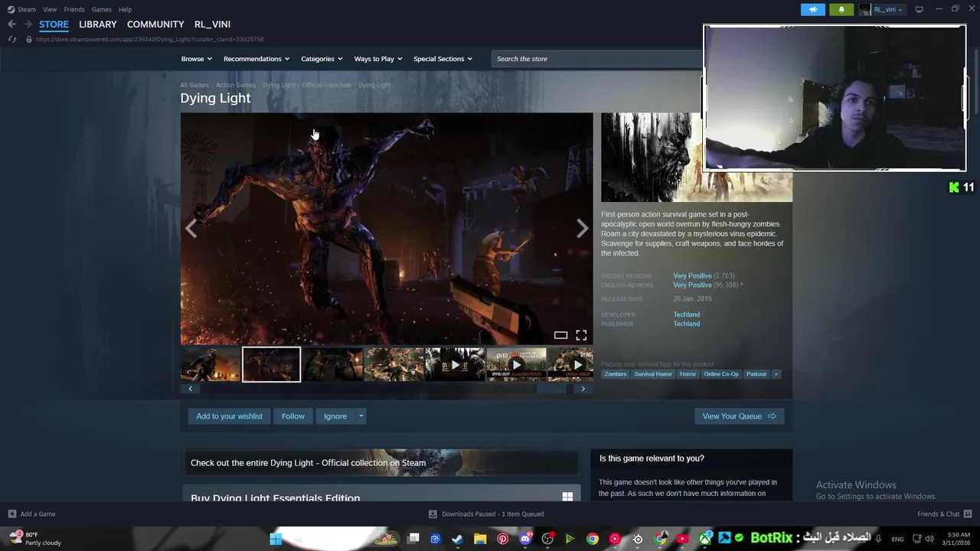Click Add to your wishlist

pos(229,416)
